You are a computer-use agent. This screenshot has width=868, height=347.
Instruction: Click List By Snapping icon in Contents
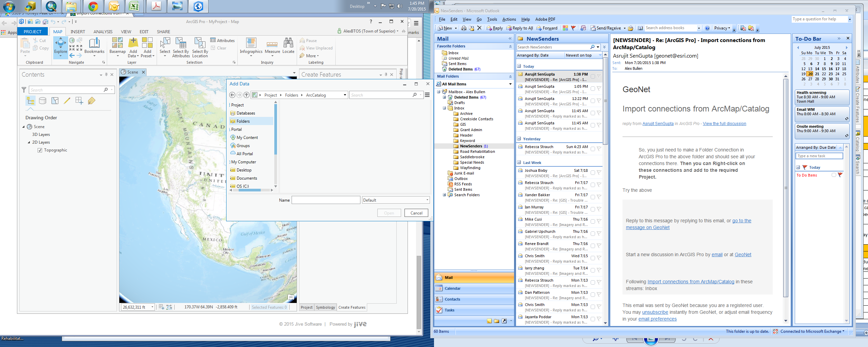click(79, 101)
